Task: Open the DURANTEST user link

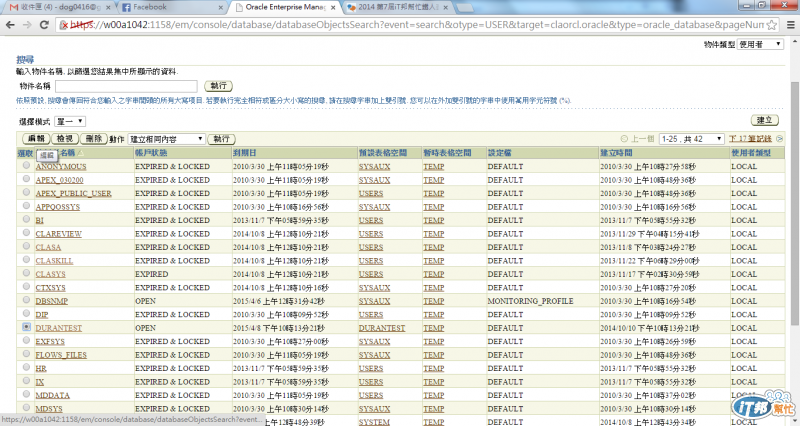Action: (x=59, y=328)
